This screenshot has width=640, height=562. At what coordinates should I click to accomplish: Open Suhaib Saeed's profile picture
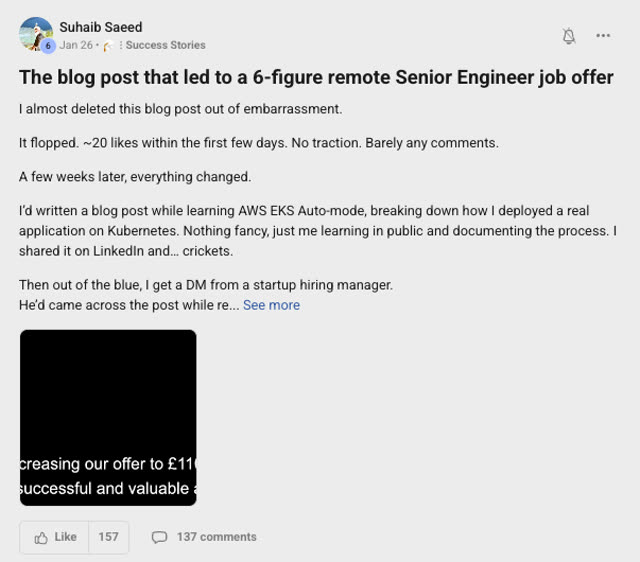[x=36, y=34]
